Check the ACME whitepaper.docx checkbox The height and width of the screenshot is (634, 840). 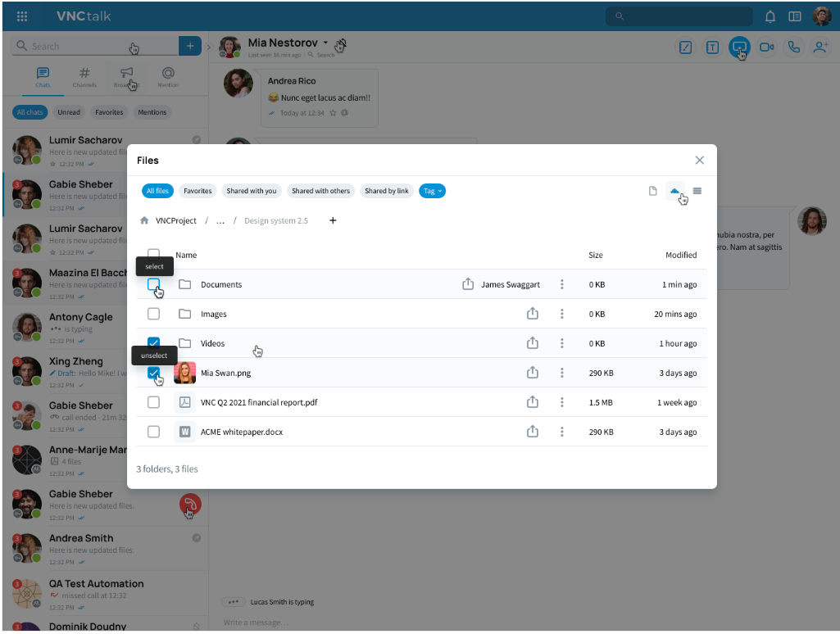tap(153, 432)
